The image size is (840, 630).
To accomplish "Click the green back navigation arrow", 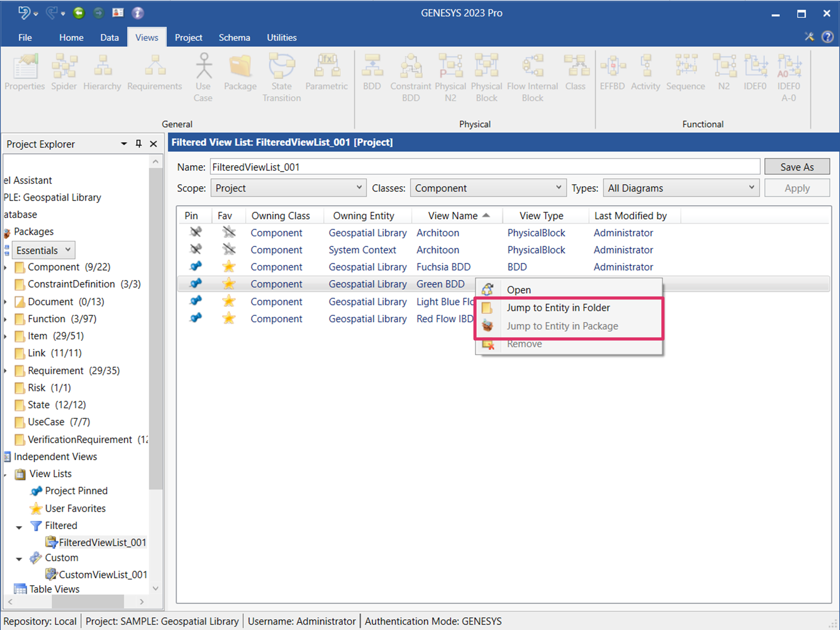I will click(x=79, y=13).
